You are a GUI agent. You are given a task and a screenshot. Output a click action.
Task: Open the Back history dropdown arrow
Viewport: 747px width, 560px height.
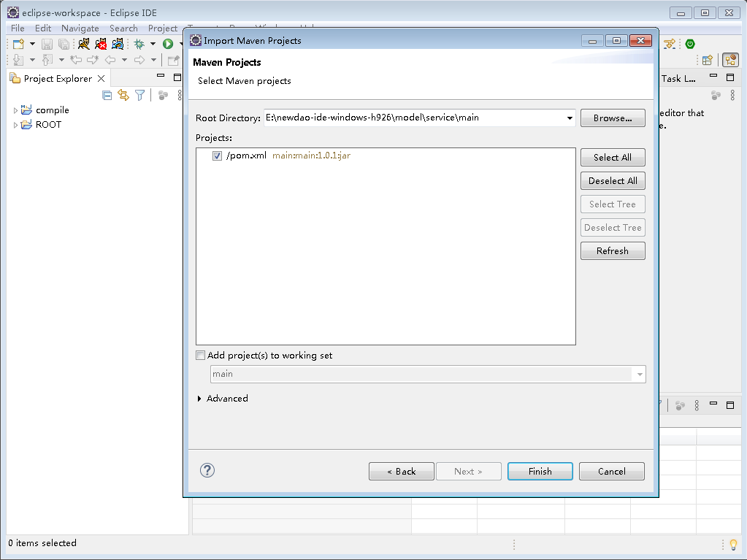coord(124,60)
